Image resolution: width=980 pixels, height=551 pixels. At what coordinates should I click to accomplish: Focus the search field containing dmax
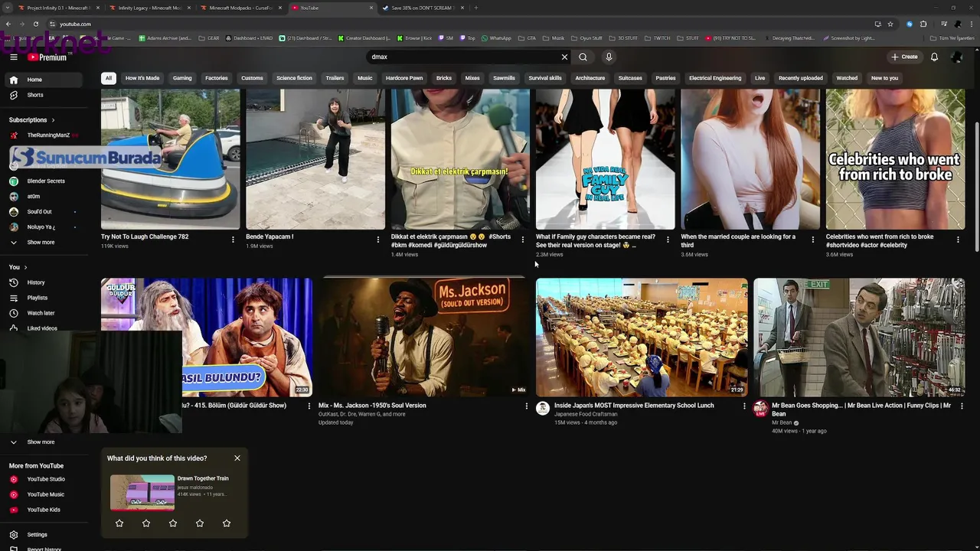coord(463,57)
